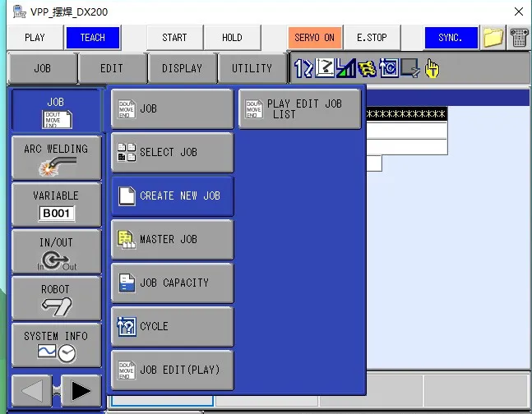Select the JOB main menu category
This screenshot has height=414, width=532.
[56, 111]
